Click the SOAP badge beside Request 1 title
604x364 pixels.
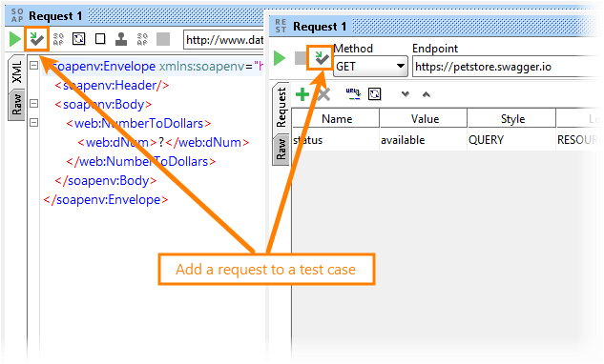[17, 16]
